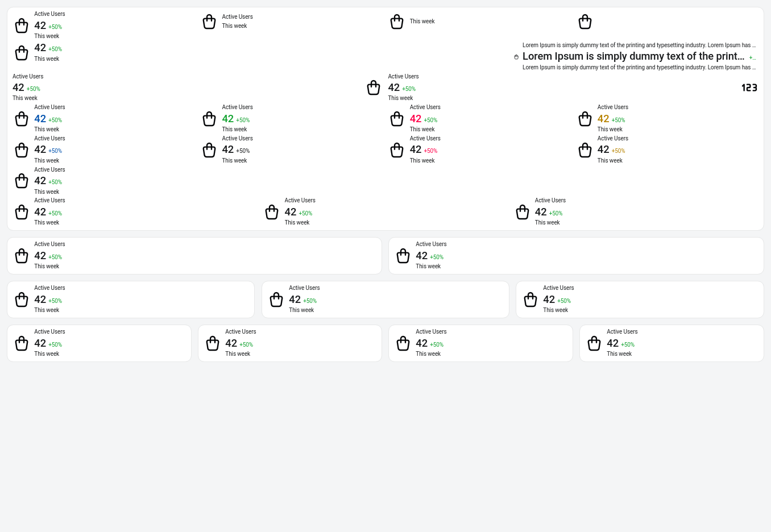Click the bag icon beside the lone "This week" label

tap(397, 22)
